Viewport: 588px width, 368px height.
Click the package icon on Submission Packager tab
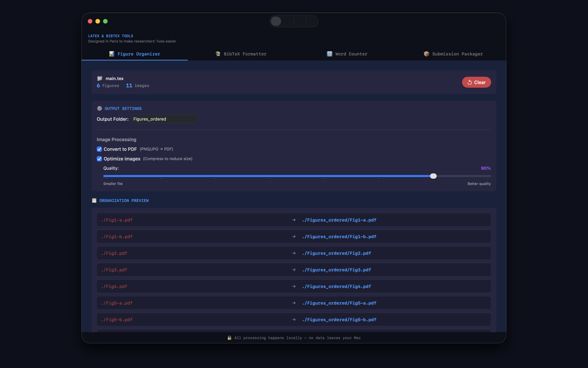(427, 54)
